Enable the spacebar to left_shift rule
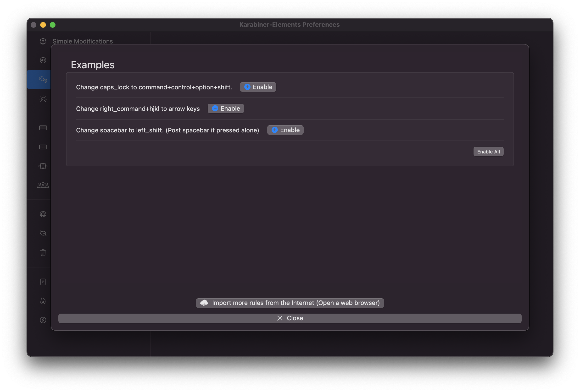This screenshot has width=580, height=392. click(x=285, y=130)
